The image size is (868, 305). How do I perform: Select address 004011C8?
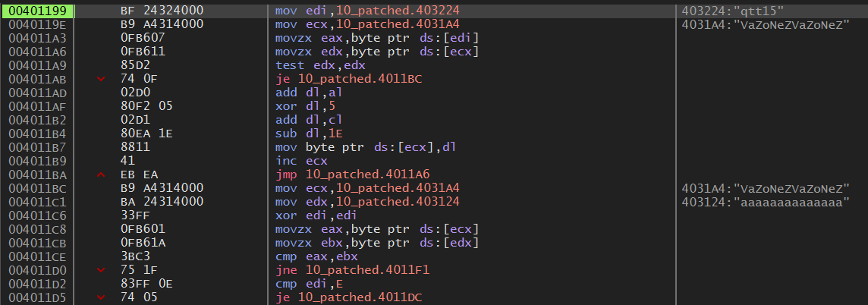tap(38, 229)
